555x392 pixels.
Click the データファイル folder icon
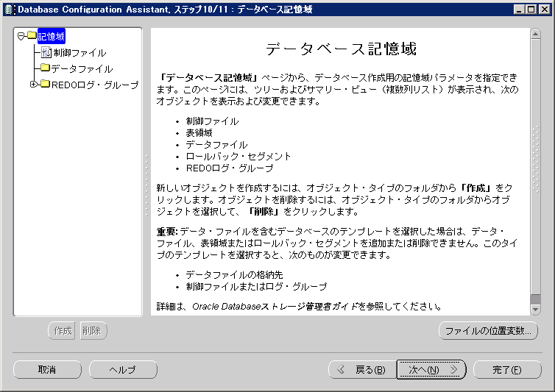(x=45, y=68)
